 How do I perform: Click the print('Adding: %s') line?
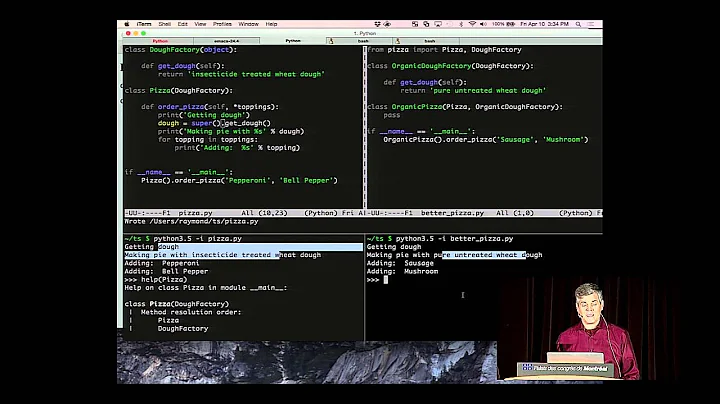237,148
